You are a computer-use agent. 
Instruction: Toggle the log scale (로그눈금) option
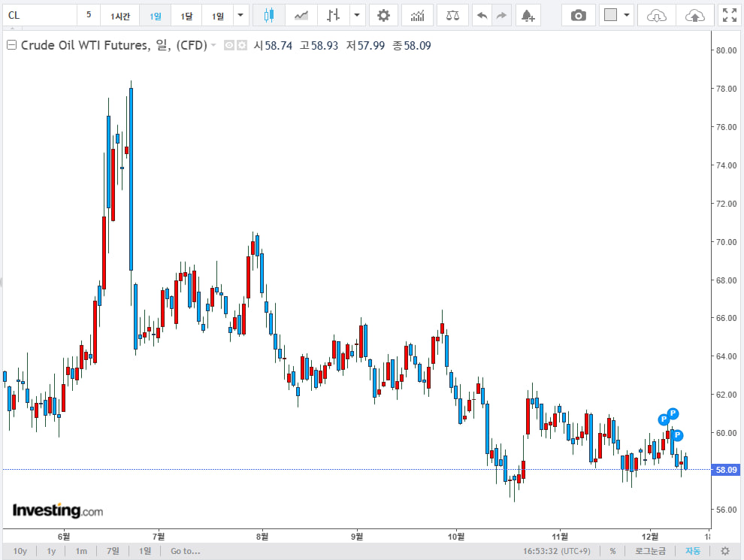click(650, 551)
